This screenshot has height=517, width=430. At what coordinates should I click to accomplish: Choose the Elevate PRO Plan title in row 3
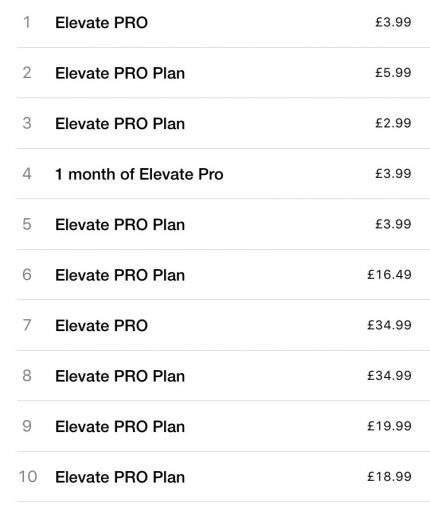point(120,124)
